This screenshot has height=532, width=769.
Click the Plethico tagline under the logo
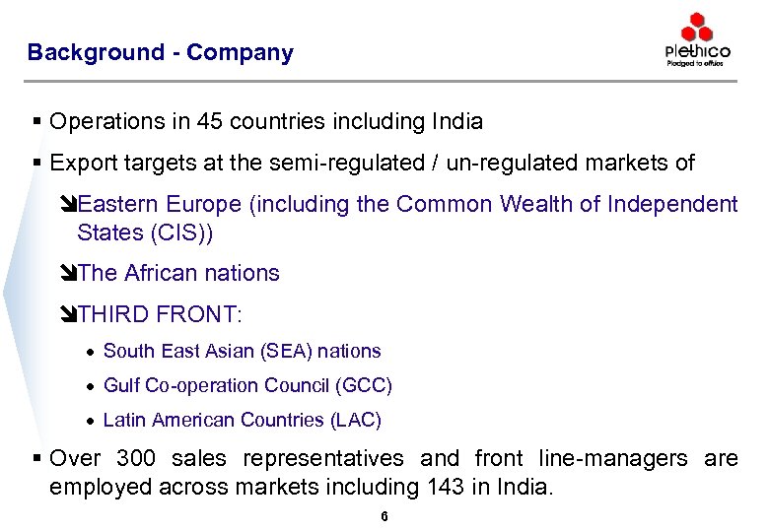point(696,63)
